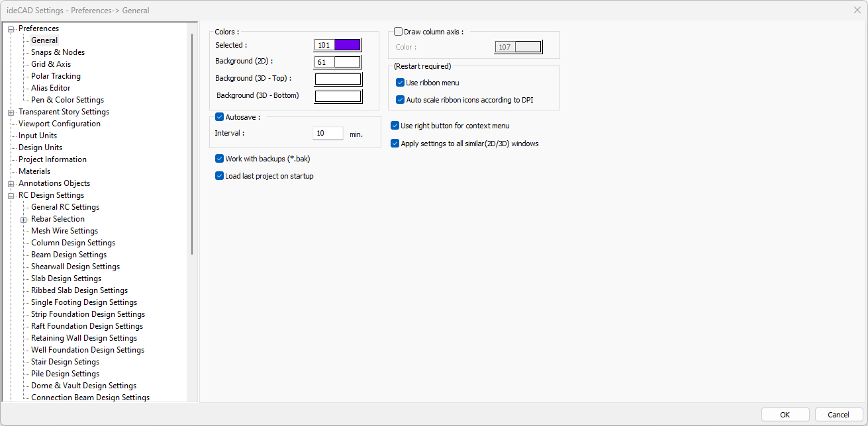Viewport: 868px width, 426px height.
Task: Select Transparent Story Settings item
Action: coord(64,112)
